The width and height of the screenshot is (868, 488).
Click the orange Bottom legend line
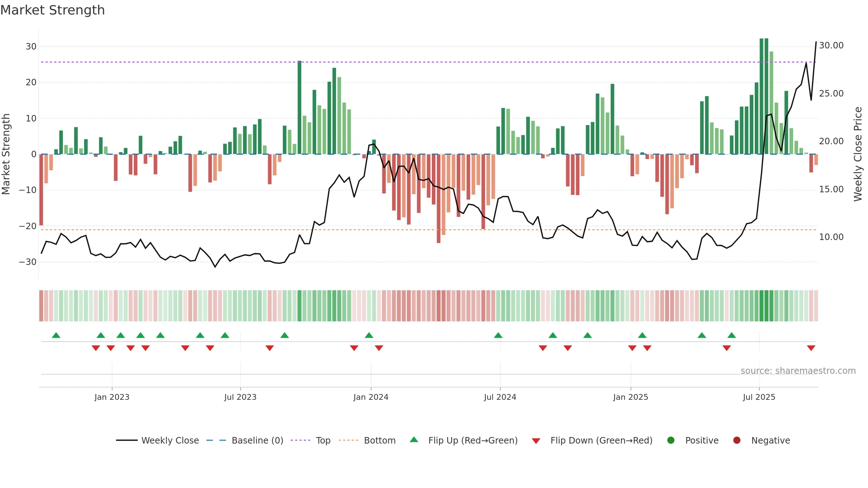[x=348, y=440]
